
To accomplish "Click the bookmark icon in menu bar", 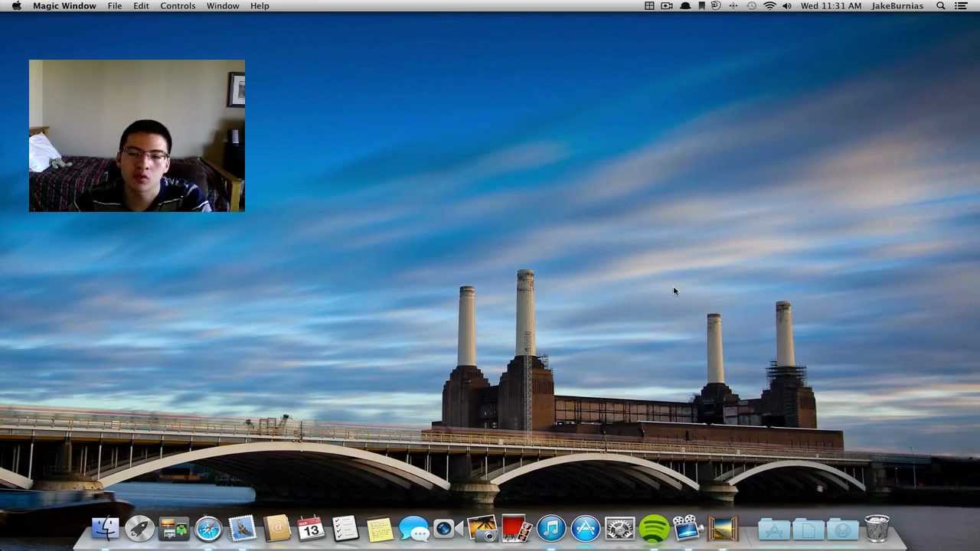I will coord(701,6).
